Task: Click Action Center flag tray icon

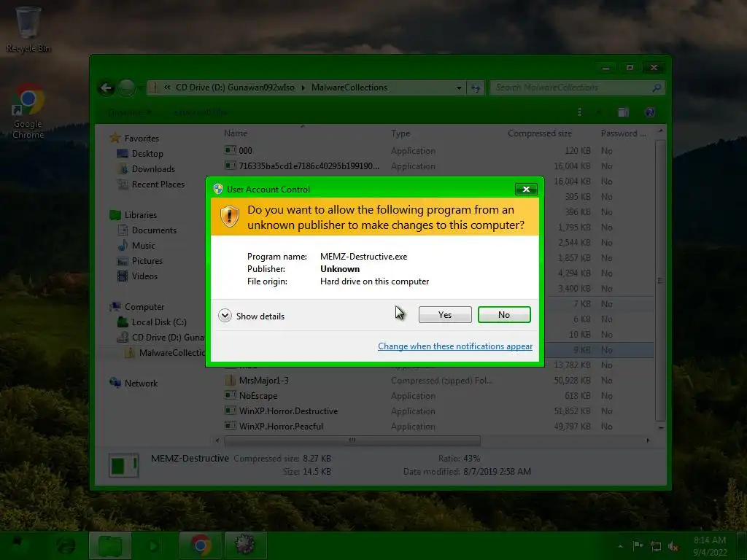Action: (638, 545)
